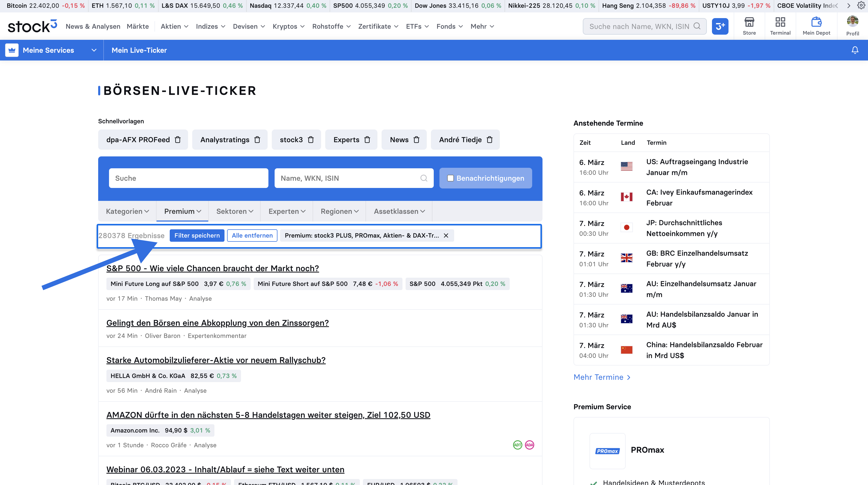Viewport: 868px width, 485px height.
Task: Expand the Premium filter dropdown
Action: coord(182,211)
